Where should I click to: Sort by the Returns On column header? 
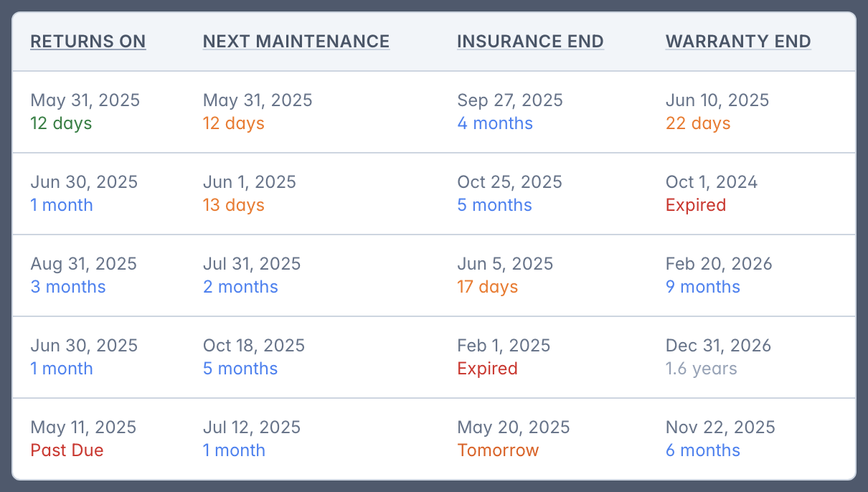(x=88, y=42)
